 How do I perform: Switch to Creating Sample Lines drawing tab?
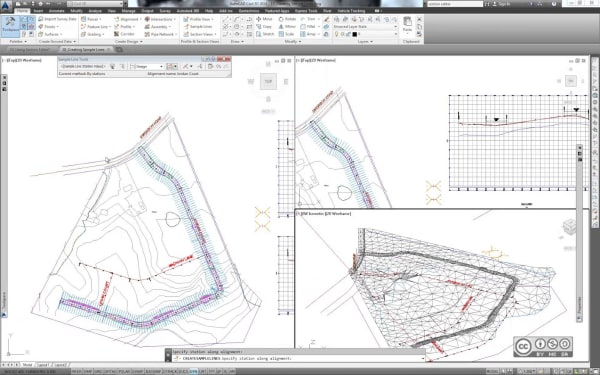pos(85,49)
